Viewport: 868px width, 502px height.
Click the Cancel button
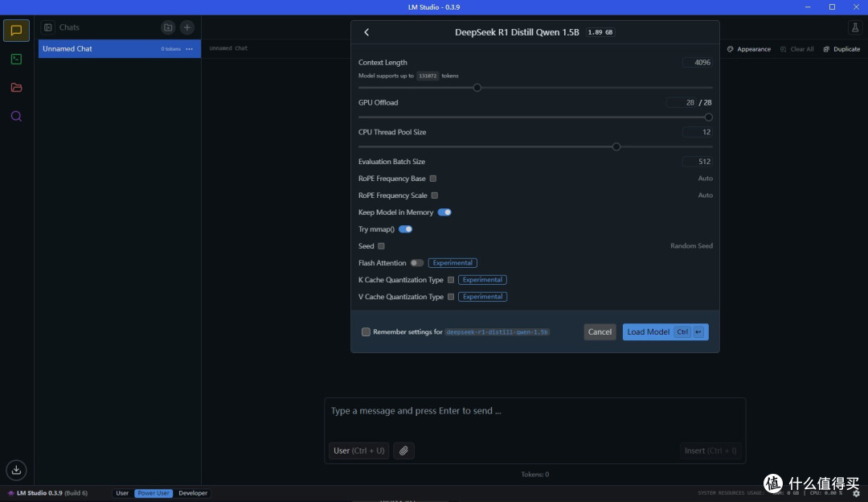(x=600, y=331)
